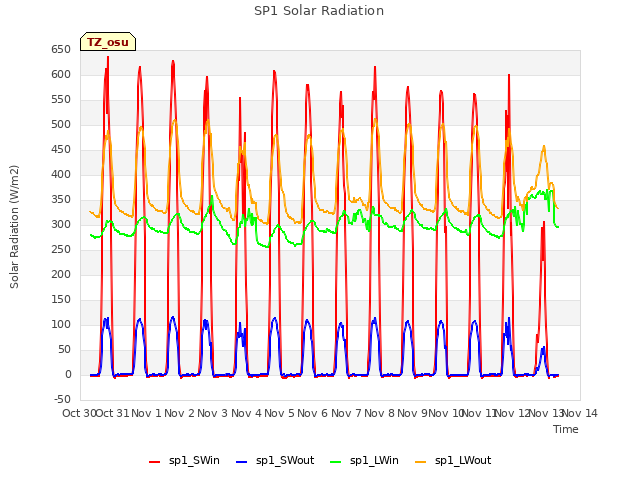Viewport: 640px width, 480px height.
Task: Click the 100 y-axis tick label
Action: pos(61,324)
